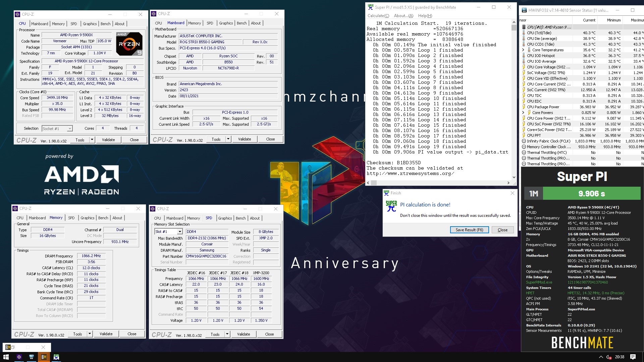This screenshot has width=644, height=362.
Task: Click Super PI horizontal scrollbar right arrow
Action: (x=508, y=183)
